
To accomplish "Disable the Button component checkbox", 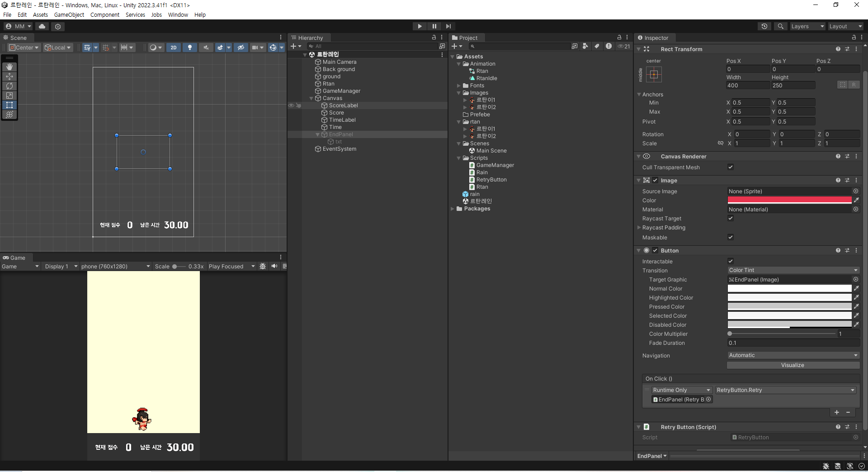I will [x=655, y=250].
